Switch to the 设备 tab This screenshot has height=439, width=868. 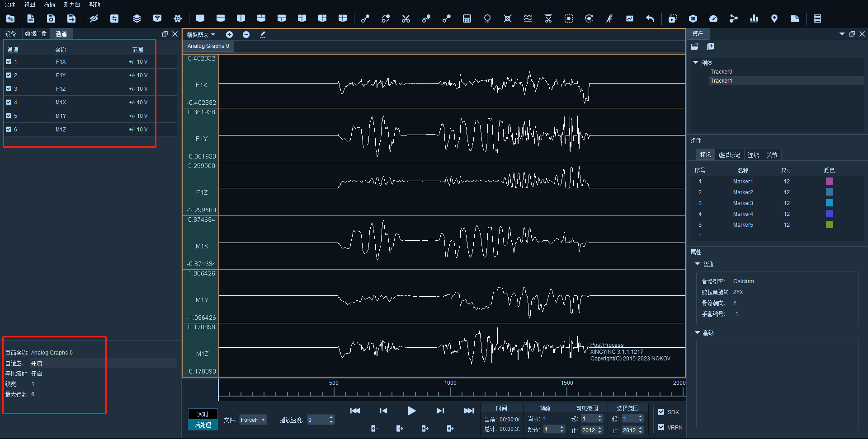10,34
